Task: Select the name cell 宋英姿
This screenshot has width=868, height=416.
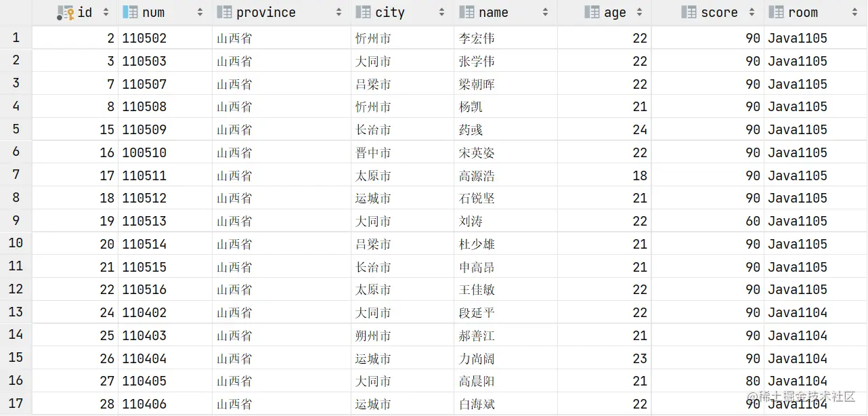Action: [477, 152]
